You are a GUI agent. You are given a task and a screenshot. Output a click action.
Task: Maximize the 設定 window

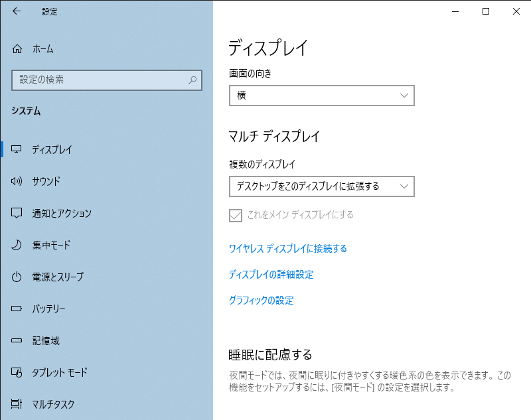point(486,11)
